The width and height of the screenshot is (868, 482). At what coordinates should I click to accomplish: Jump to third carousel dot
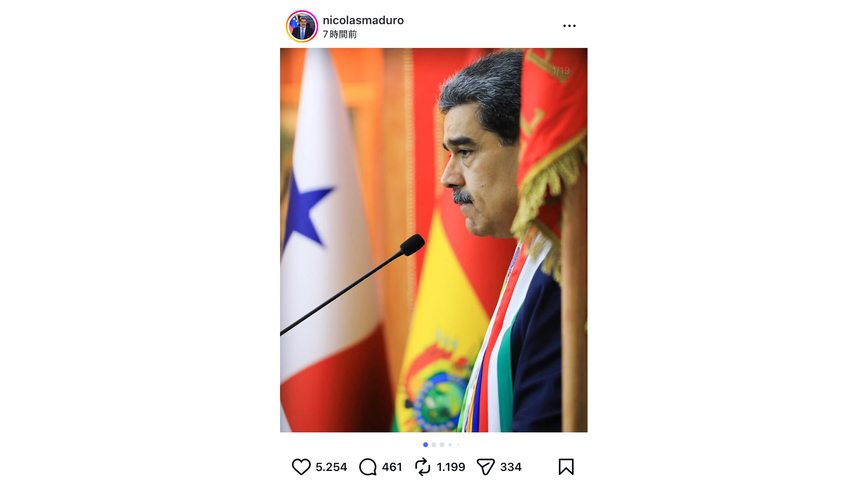pyautogui.click(x=442, y=445)
